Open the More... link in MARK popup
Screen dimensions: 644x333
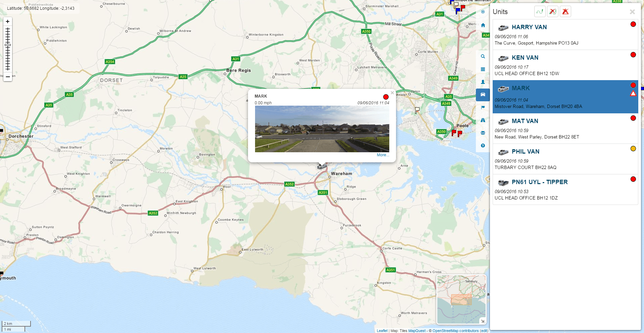(x=383, y=155)
